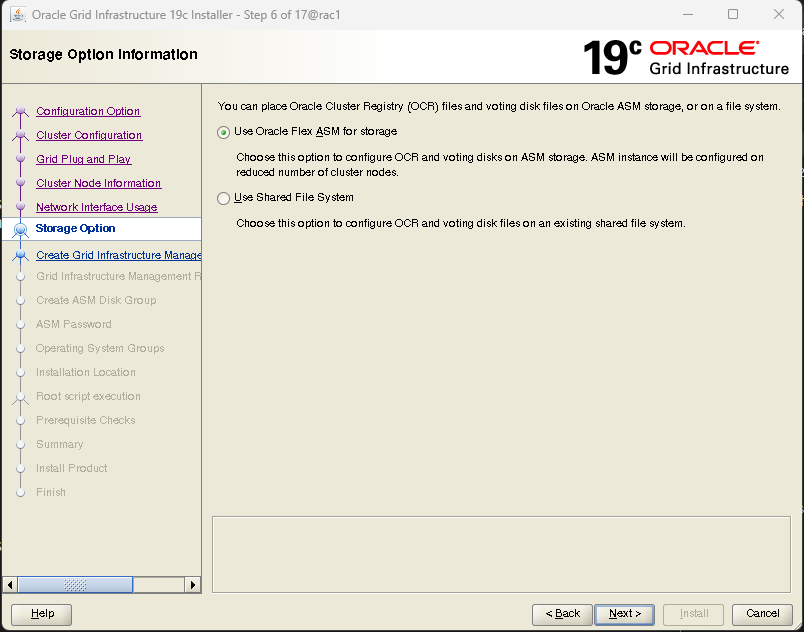
Task: Maximize the installer window
Action: (x=733, y=14)
